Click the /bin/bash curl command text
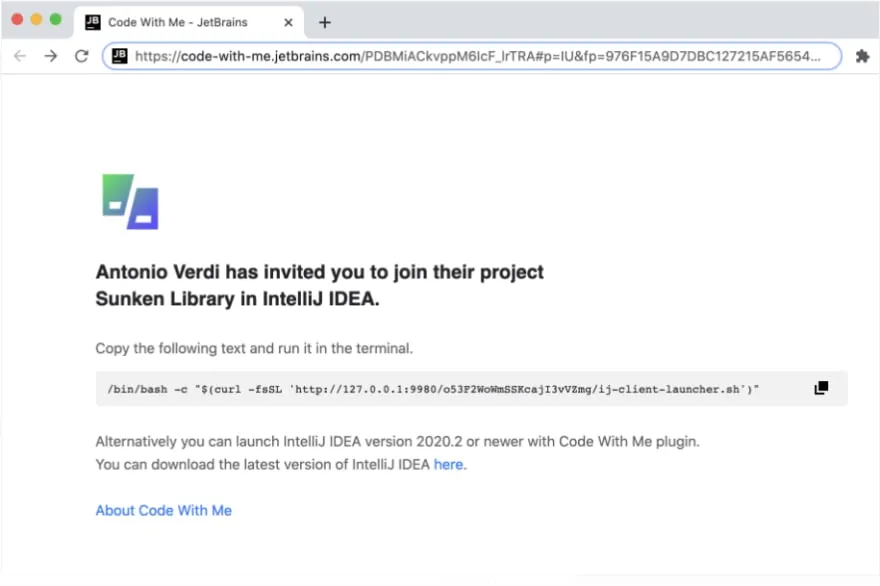The height and width of the screenshot is (586, 880). tap(433, 389)
